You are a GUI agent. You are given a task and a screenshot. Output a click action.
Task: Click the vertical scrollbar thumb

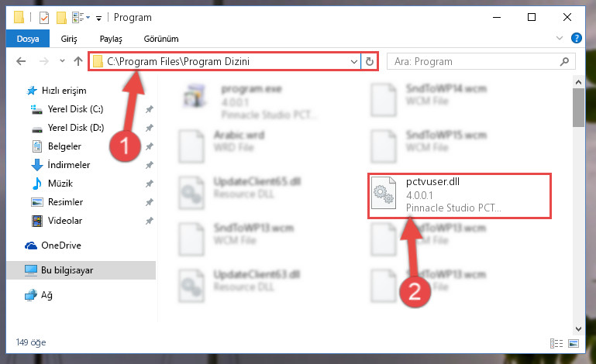point(578,108)
